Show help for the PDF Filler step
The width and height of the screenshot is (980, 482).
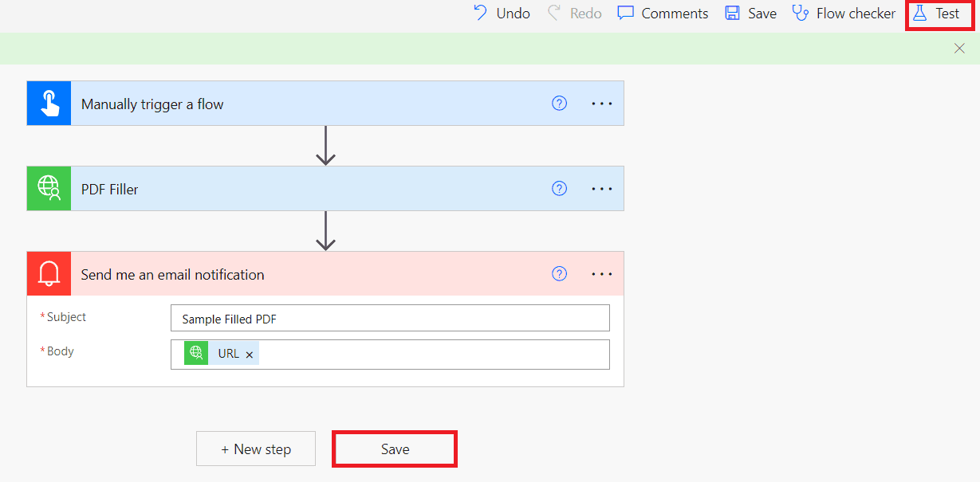coord(560,188)
